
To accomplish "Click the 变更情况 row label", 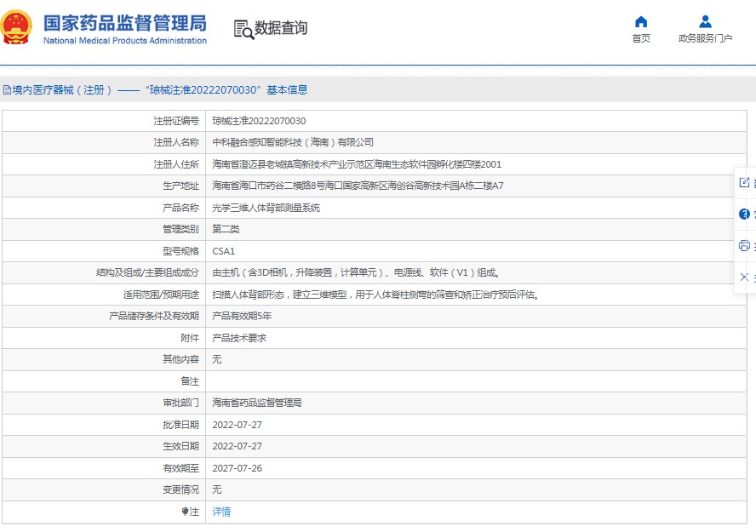I will [x=180, y=489].
